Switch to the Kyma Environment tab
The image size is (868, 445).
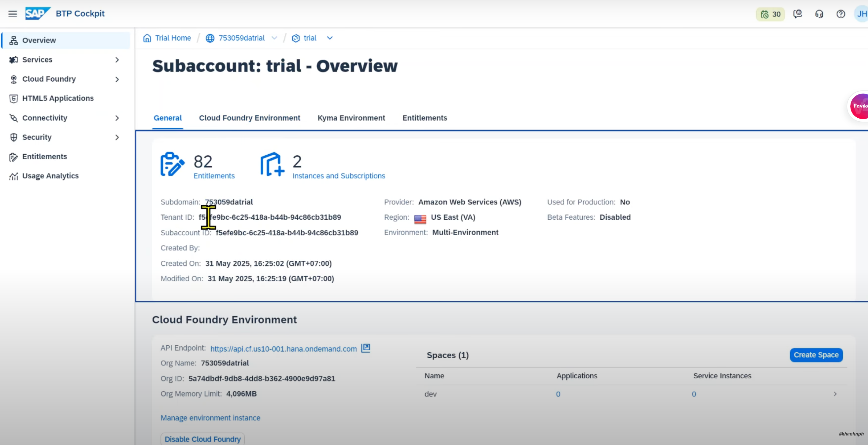[351, 118]
